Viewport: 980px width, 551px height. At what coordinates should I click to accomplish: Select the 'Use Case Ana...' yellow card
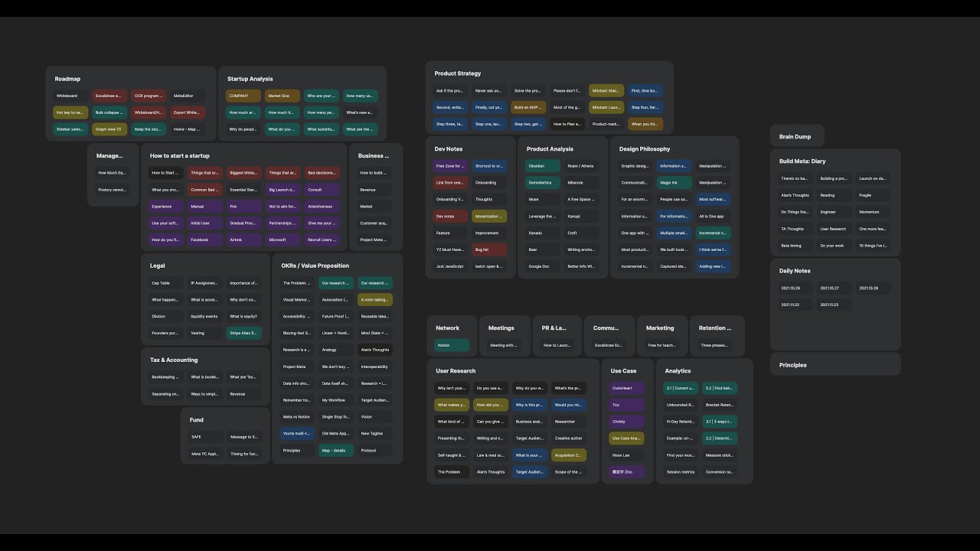point(626,439)
